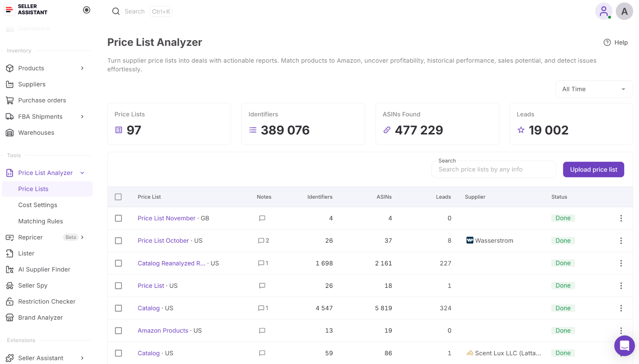
Task: Check the Catalog Reanalyzed row checkbox
Action: [x=118, y=263]
